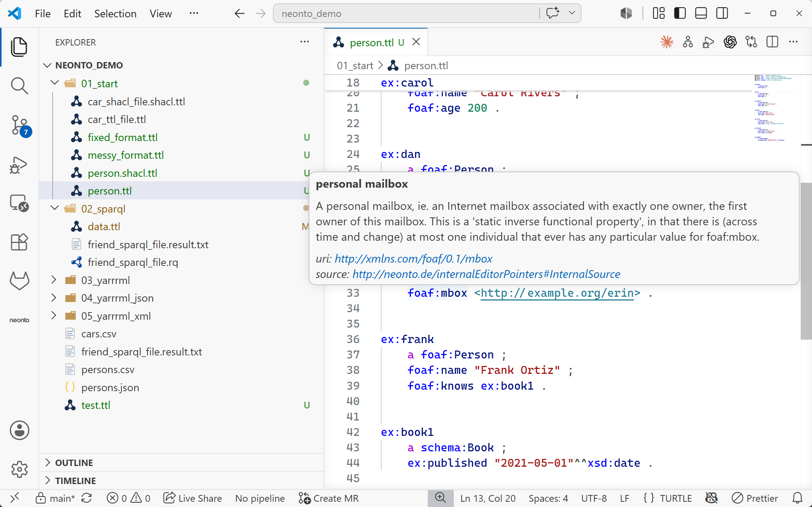Click the Claude orange star icon

point(667,42)
